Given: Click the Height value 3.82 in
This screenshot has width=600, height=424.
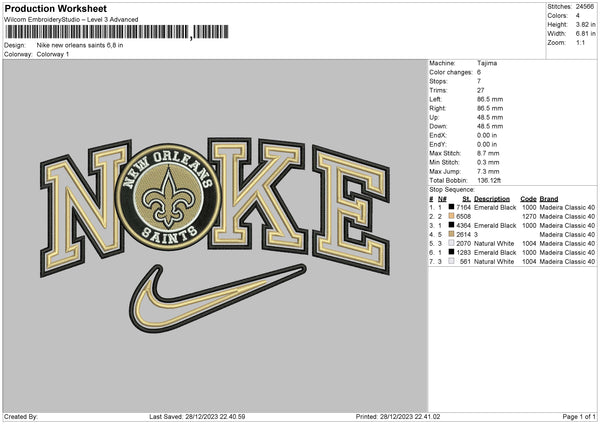Looking at the screenshot, I should point(586,24).
